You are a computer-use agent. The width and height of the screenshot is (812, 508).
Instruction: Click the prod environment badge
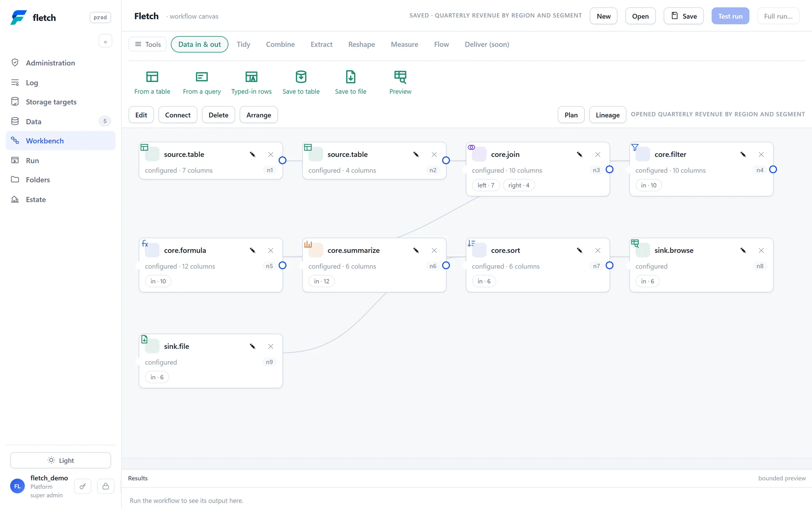[100, 17]
